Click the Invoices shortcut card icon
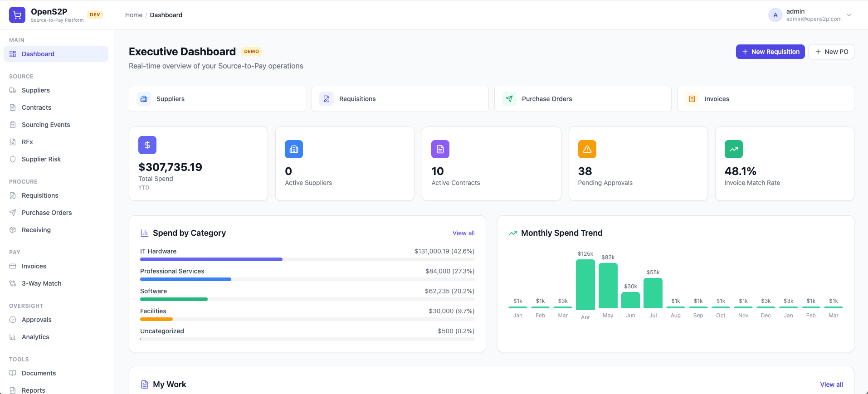This screenshot has width=868, height=394. 692,99
